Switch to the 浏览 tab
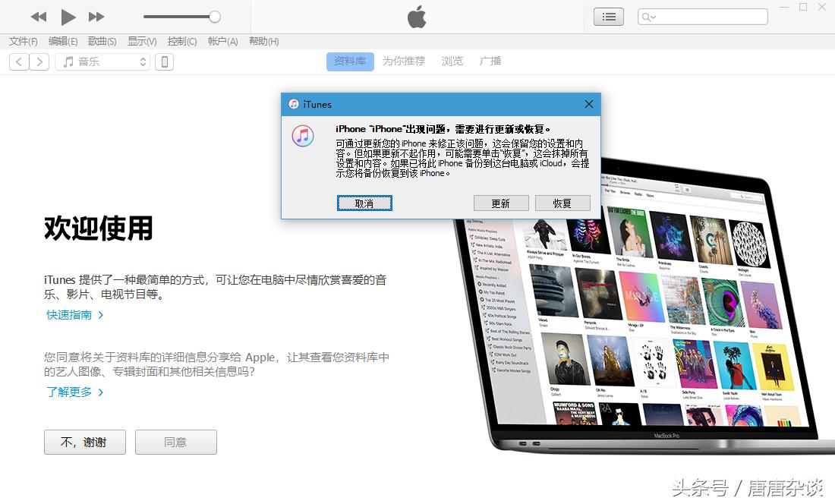This screenshot has height=504, width=835. (x=452, y=61)
